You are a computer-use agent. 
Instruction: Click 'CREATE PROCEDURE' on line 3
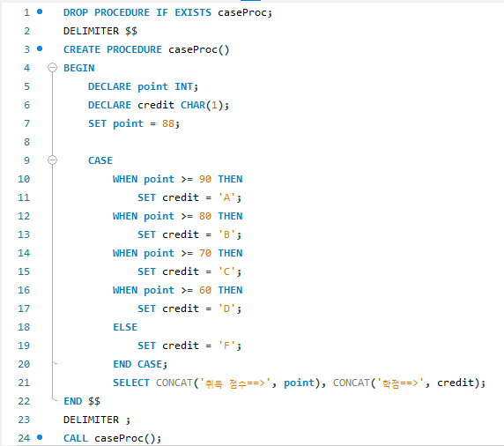click(113, 49)
